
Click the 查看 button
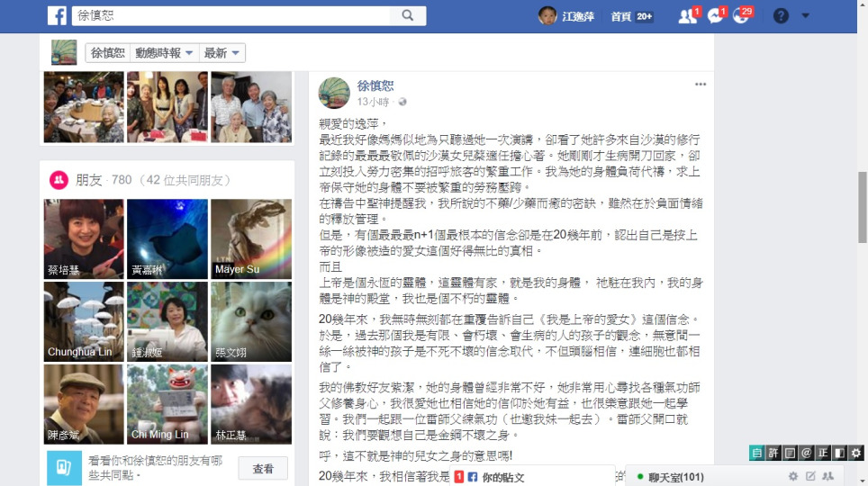click(x=263, y=469)
